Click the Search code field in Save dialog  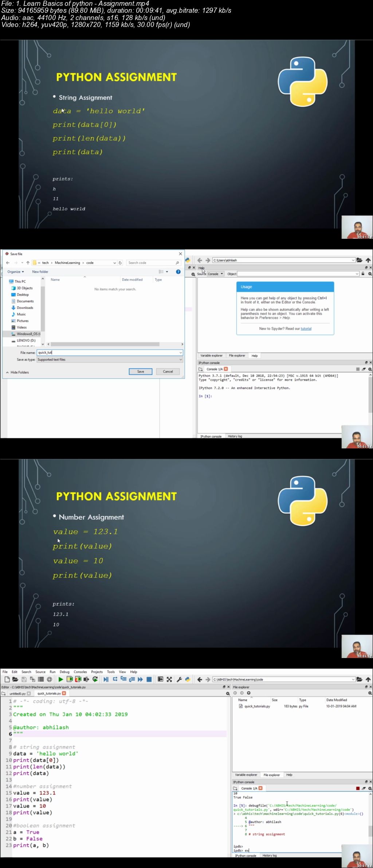click(x=153, y=262)
